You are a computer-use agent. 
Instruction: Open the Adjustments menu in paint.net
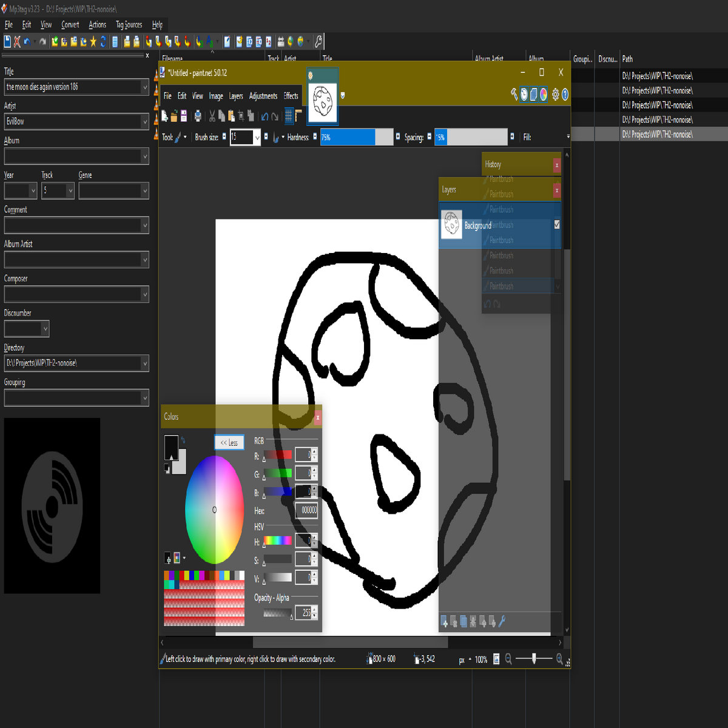(263, 96)
